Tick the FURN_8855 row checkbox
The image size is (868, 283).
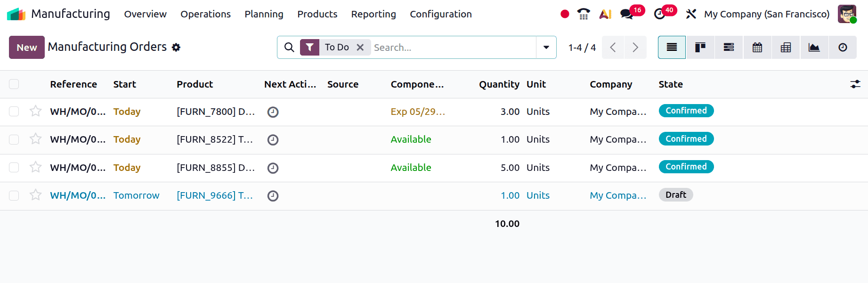tap(14, 167)
